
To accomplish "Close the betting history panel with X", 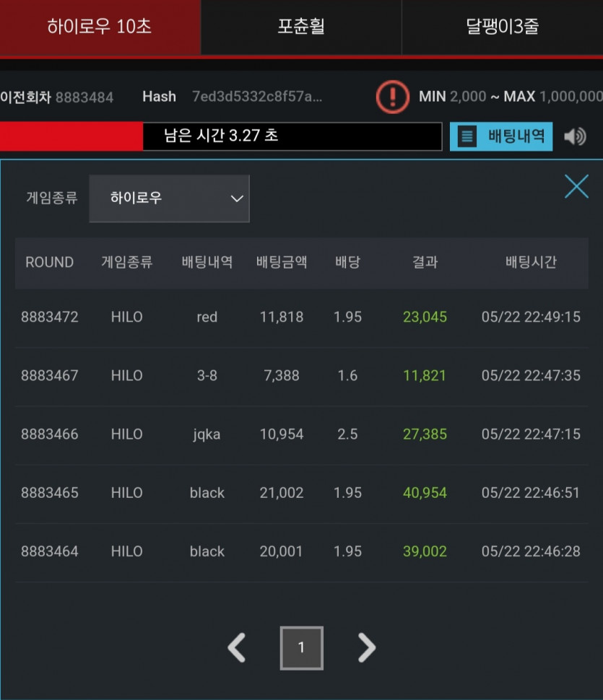I will 576,186.
